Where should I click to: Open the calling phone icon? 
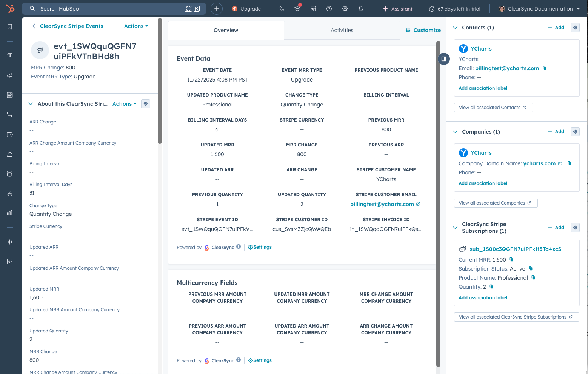pyautogui.click(x=282, y=9)
